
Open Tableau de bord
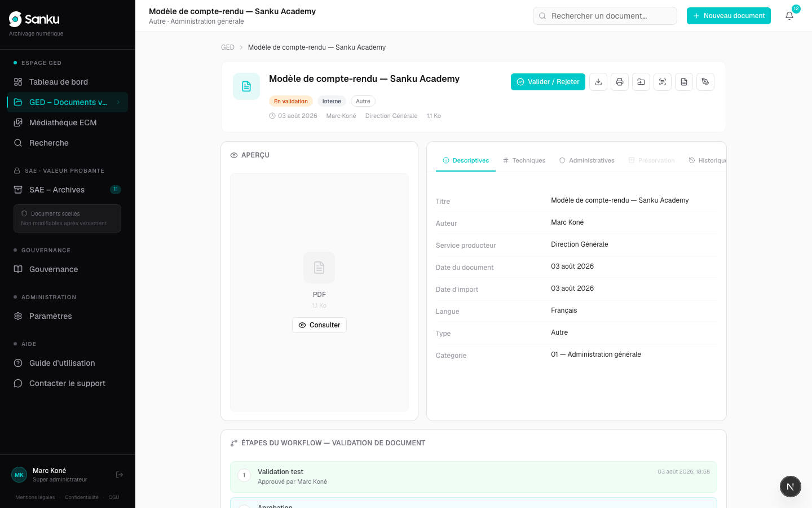point(68,82)
